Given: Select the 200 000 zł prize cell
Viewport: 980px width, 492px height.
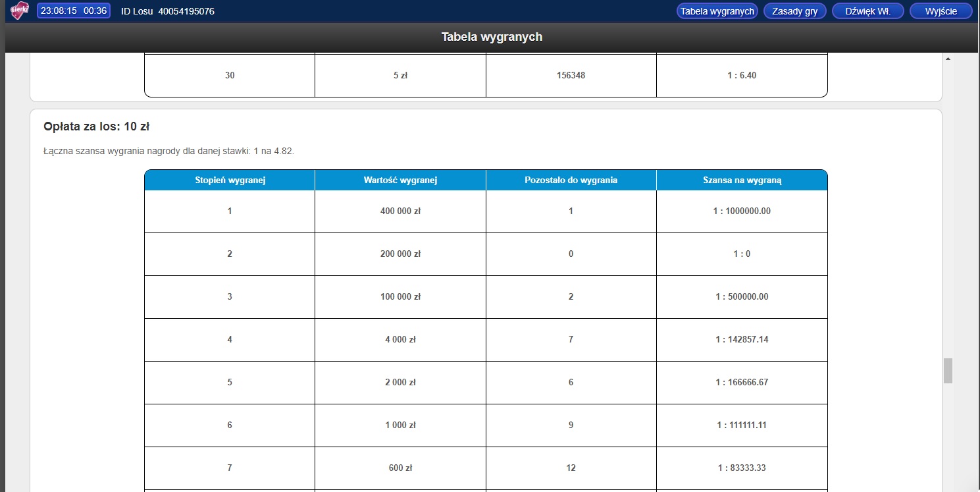Looking at the screenshot, I should (x=400, y=254).
